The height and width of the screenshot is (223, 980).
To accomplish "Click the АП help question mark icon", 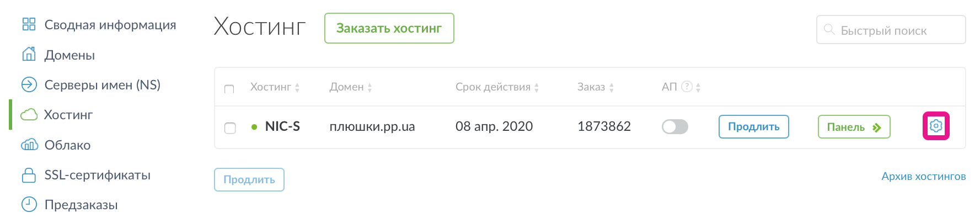I will pyautogui.click(x=687, y=87).
